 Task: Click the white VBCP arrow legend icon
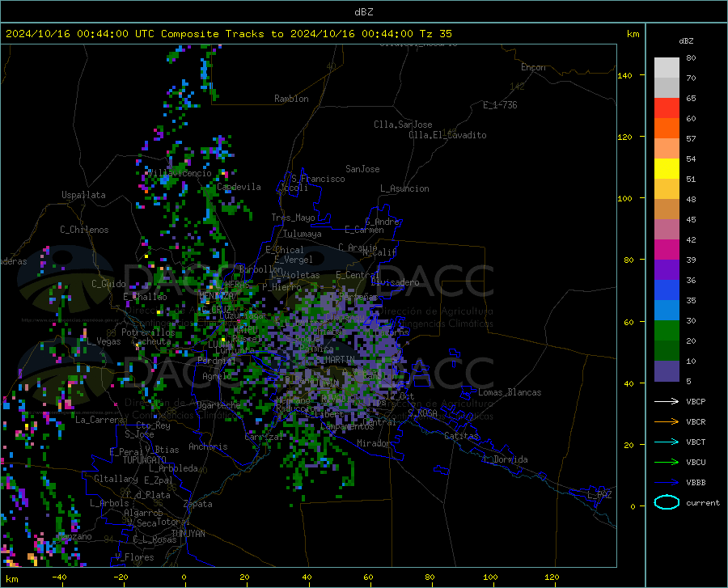coord(667,401)
